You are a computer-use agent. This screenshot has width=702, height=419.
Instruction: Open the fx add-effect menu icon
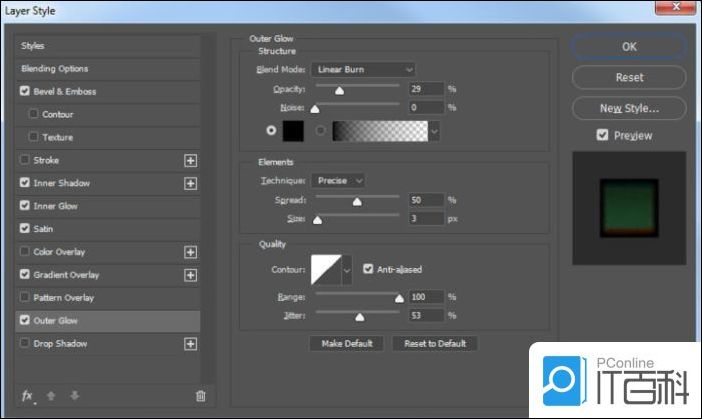coord(28,396)
